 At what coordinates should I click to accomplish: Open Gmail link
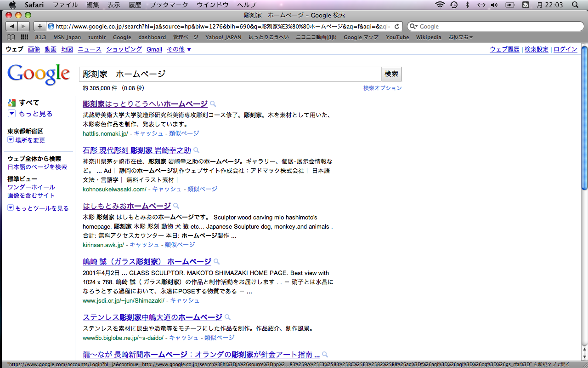(x=154, y=49)
